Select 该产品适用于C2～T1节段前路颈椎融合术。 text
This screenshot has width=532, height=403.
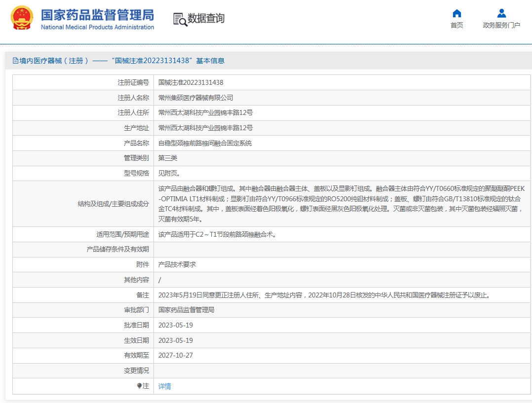coord(217,234)
